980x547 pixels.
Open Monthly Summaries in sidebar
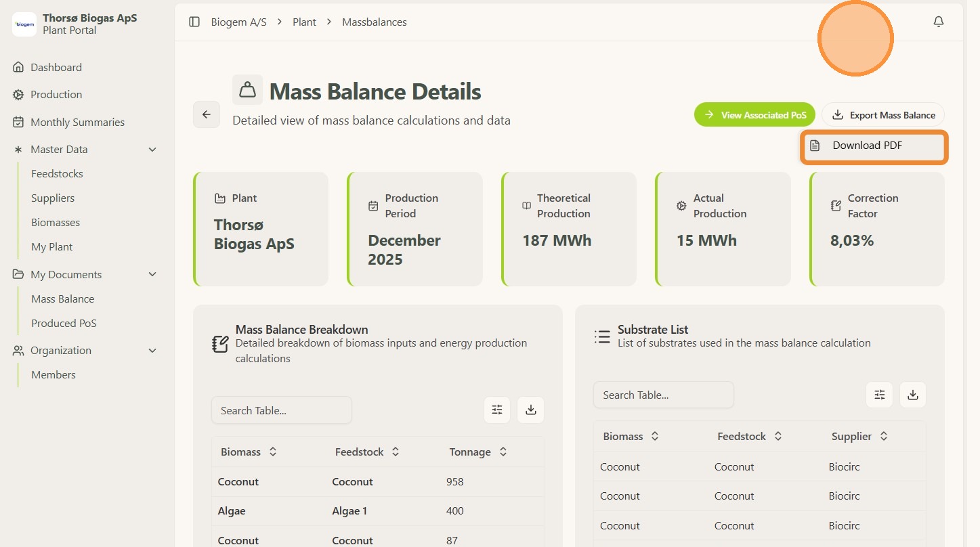(77, 123)
